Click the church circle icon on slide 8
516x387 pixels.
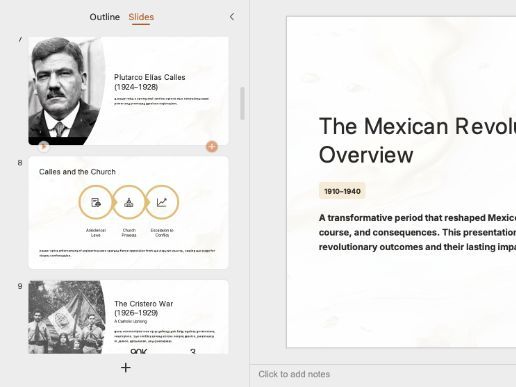[x=129, y=202]
